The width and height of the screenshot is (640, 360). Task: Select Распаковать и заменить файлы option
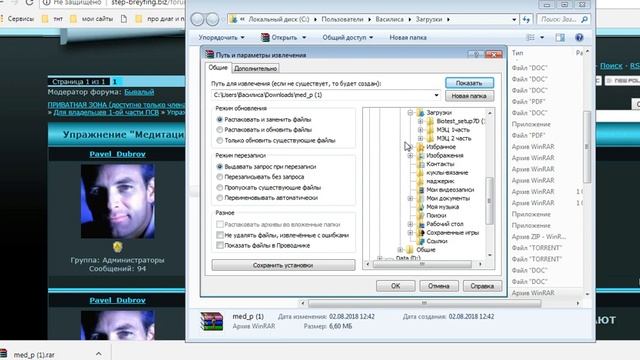point(220,120)
